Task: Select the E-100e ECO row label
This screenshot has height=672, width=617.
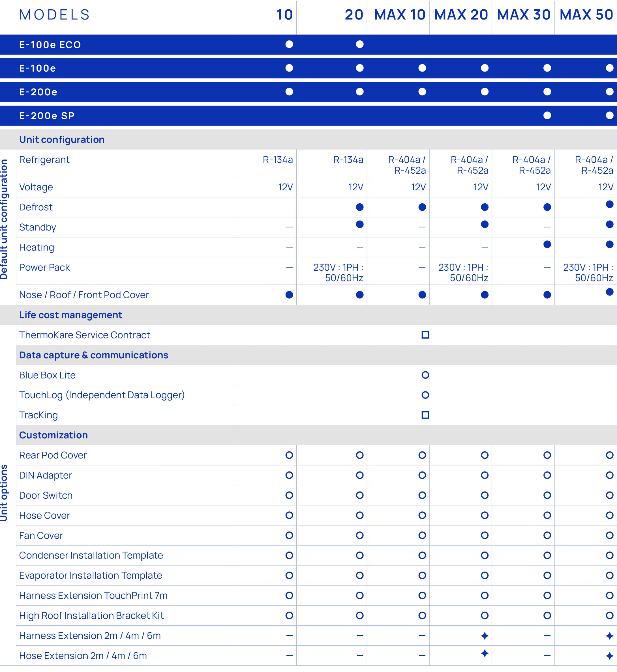Action: click(x=50, y=45)
